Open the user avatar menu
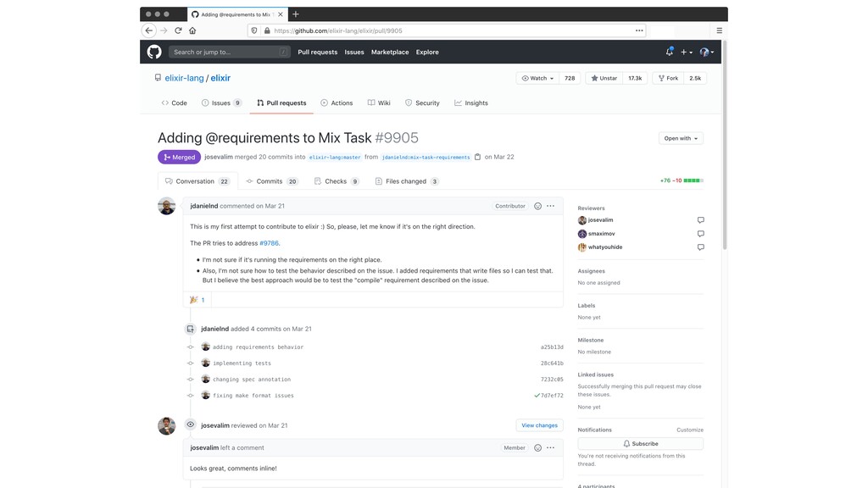This screenshot has height=488, width=868. (706, 52)
